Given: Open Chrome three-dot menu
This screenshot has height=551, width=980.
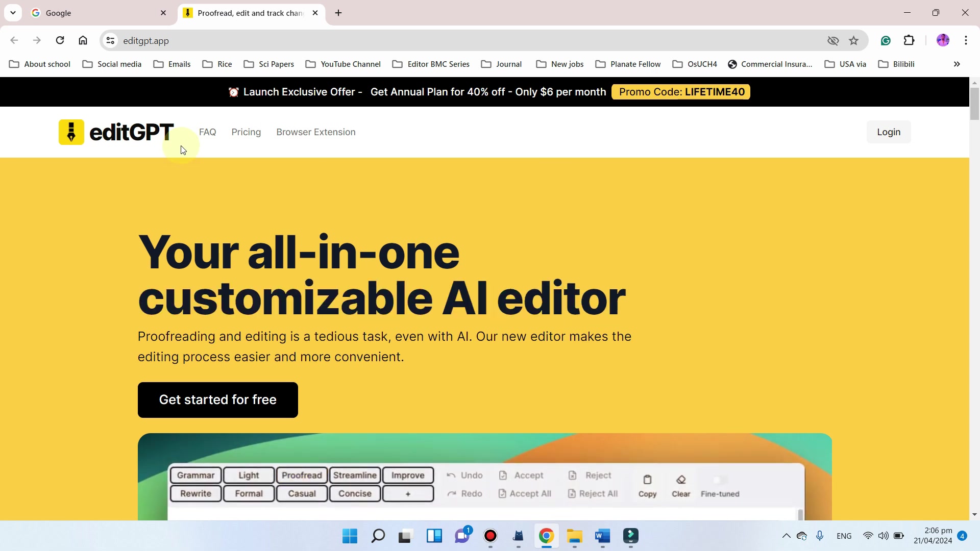Looking at the screenshot, I should [966, 40].
